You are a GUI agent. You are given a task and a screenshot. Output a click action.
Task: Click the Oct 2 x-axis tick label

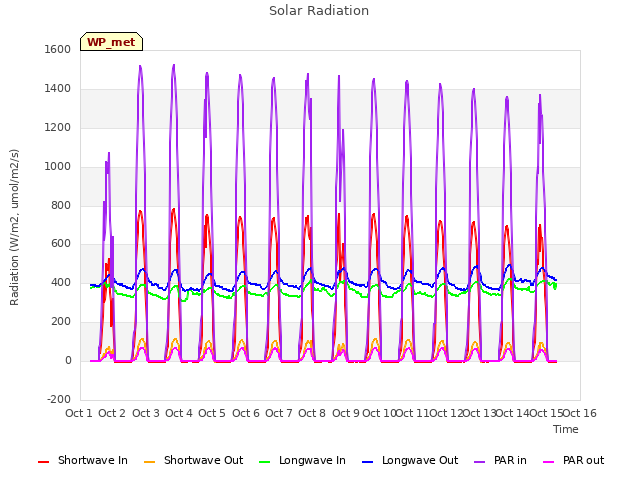(x=112, y=413)
